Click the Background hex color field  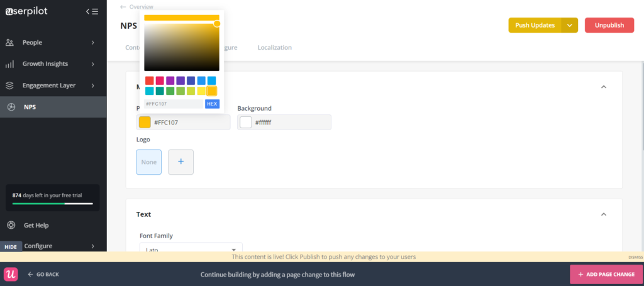click(291, 122)
